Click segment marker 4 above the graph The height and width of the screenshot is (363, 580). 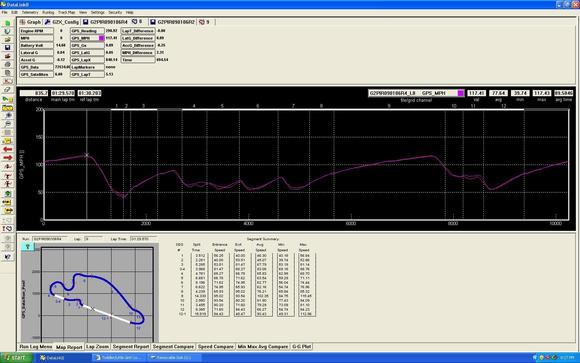(x=194, y=106)
